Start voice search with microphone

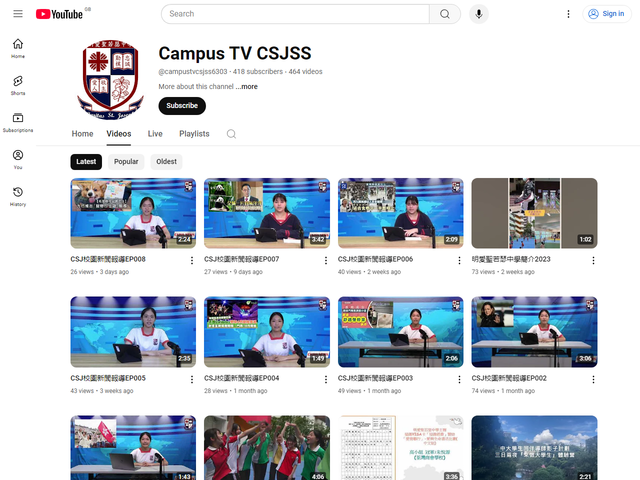coord(479,14)
